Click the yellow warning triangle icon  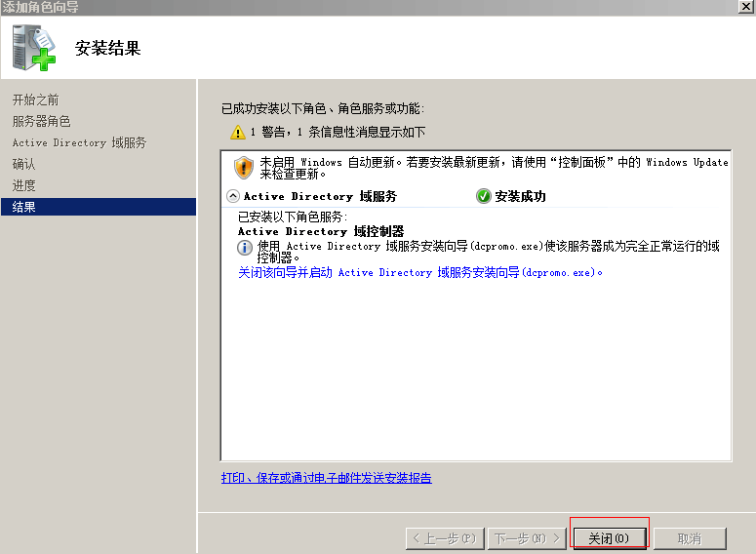237,132
